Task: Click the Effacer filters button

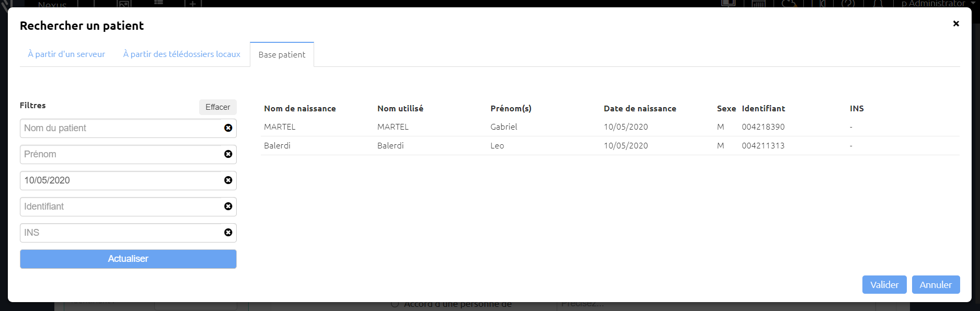Action: (217, 107)
